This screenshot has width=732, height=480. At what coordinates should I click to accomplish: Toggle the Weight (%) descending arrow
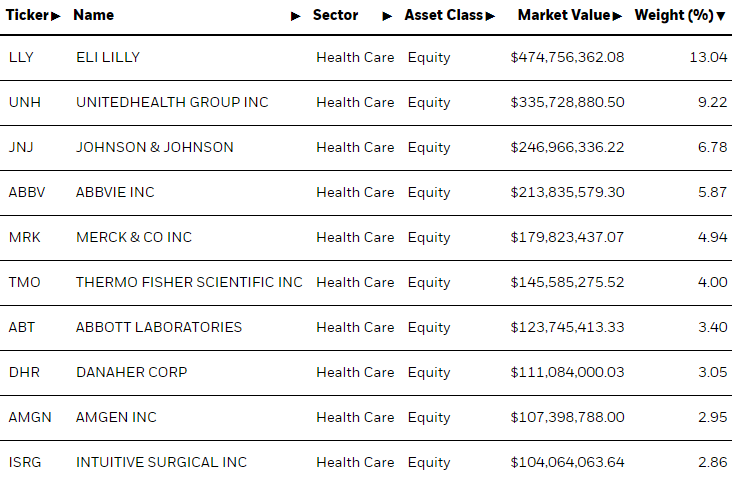721,16
